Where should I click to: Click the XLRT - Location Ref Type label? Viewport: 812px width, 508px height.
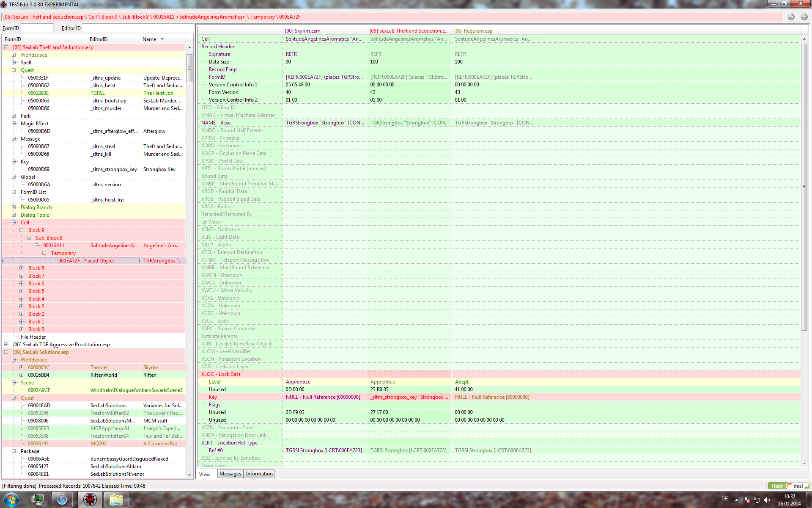point(229,443)
